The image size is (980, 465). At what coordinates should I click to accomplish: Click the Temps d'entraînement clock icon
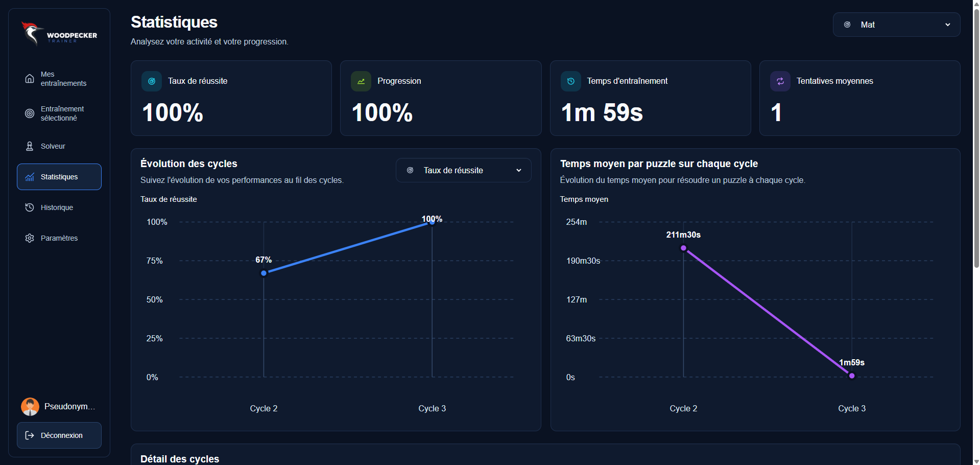571,81
